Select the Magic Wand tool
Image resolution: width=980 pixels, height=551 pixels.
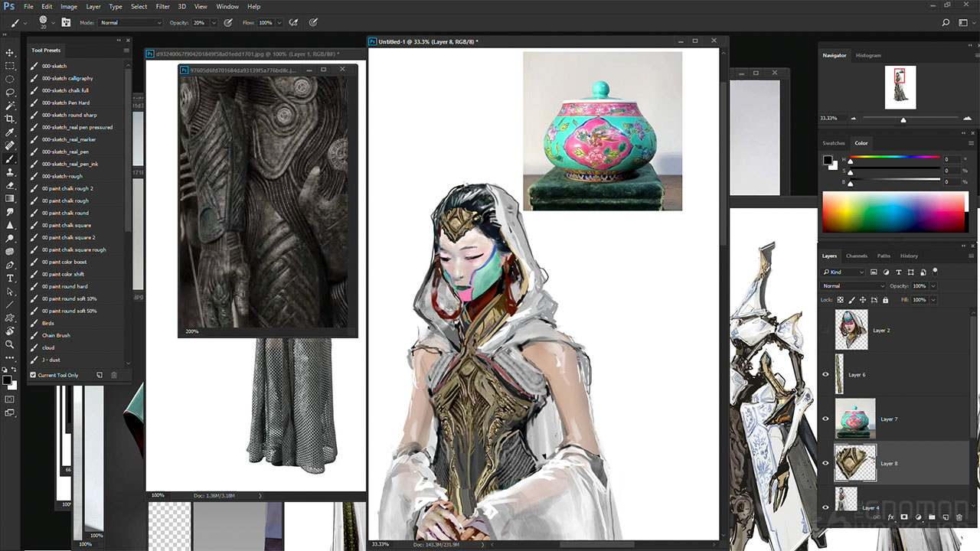point(10,106)
